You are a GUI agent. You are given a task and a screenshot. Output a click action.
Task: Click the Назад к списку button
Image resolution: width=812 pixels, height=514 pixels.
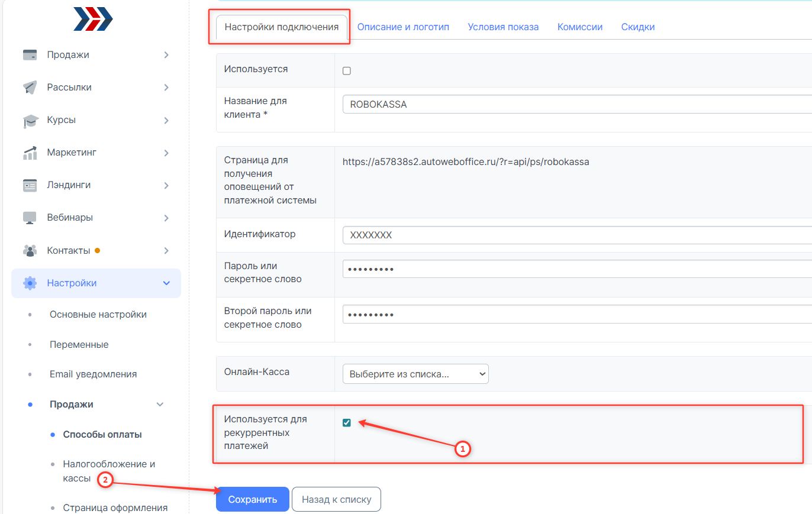click(x=336, y=499)
